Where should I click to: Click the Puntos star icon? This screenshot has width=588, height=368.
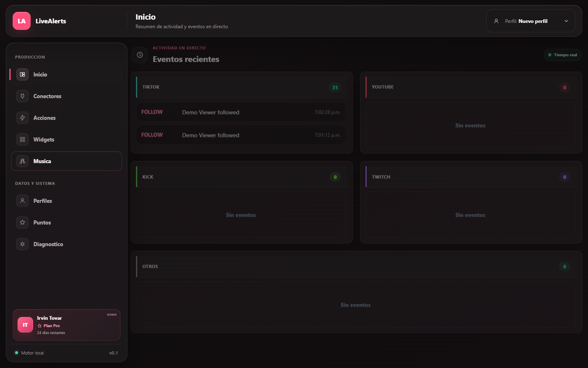pos(22,222)
